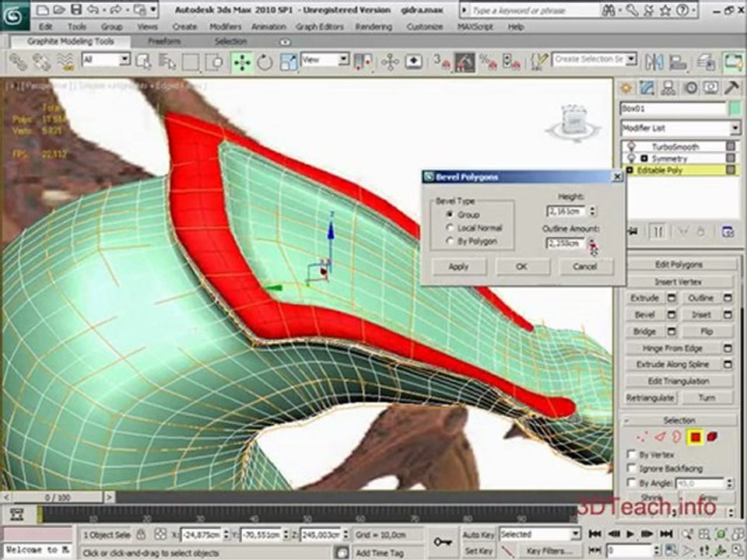Click the Mirror tool icon
Screen dimensions: 747x560
tap(654, 62)
